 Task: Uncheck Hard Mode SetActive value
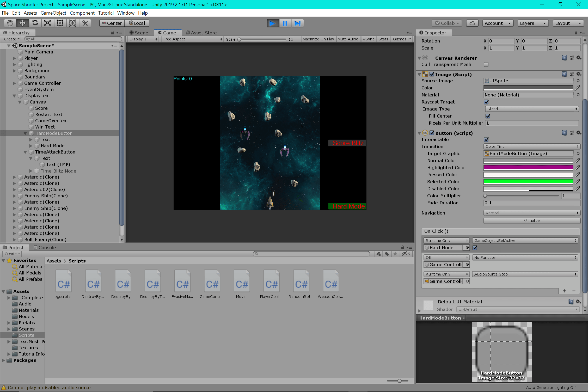click(475, 248)
